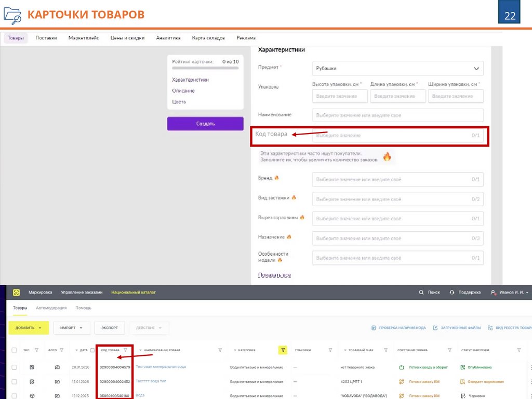Sort by НАИМЕНОВАНИЕ ТОВАРА column arrow
The height and width of the screenshot is (399, 532).
click(140, 350)
